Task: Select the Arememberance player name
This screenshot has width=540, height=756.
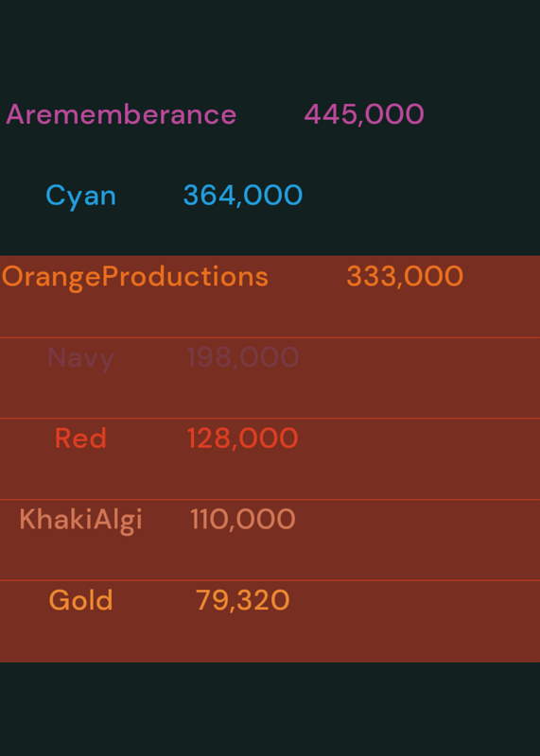Action: tap(121, 114)
